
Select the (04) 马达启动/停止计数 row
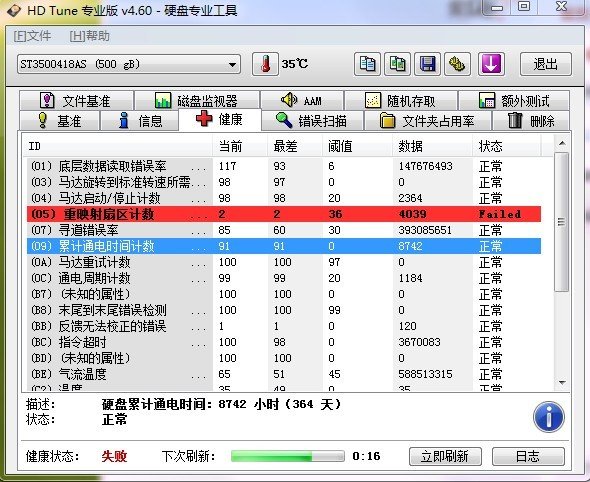pos(284,198)
